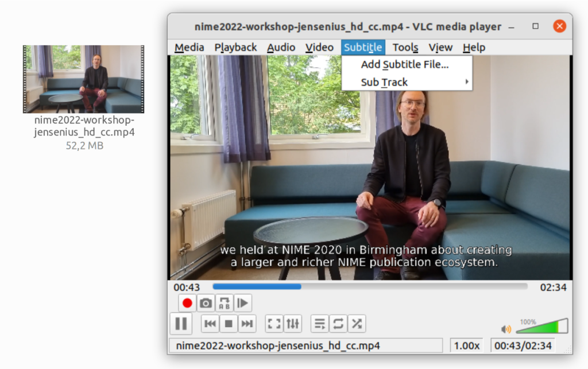The height and width of the screenshot is (369, 588).
Task: Advance video frame by frame
Action: coord(243,303)
